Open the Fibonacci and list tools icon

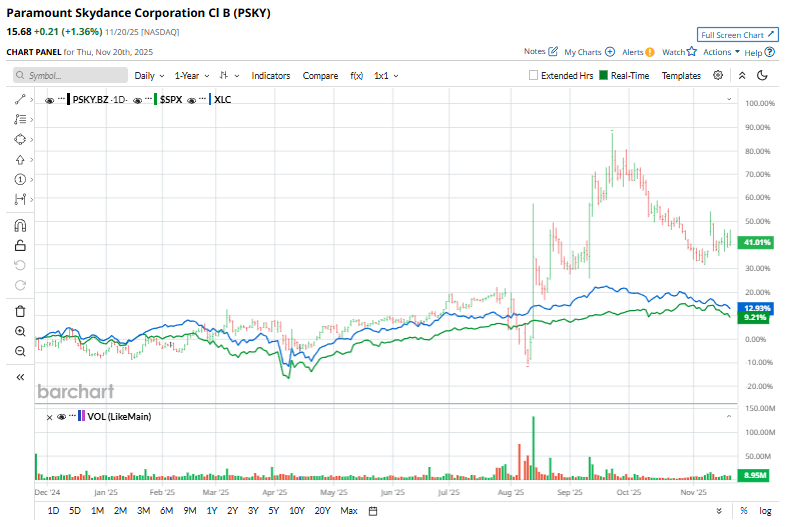(20, 120)
